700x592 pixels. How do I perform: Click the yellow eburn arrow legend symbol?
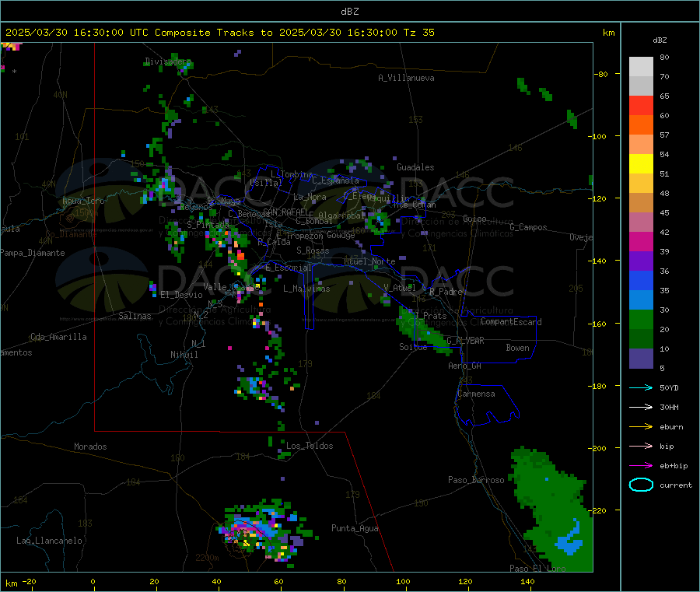(x=641, y=427)
